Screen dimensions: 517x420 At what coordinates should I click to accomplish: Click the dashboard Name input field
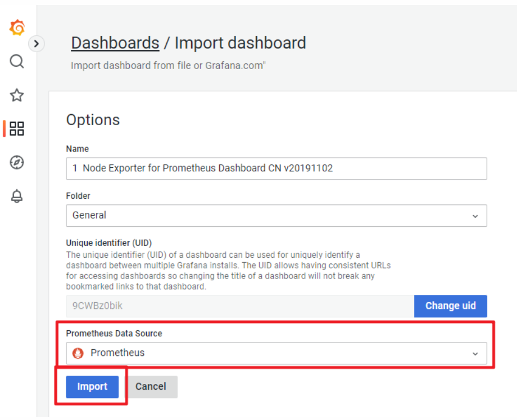(x=276, y=168)
